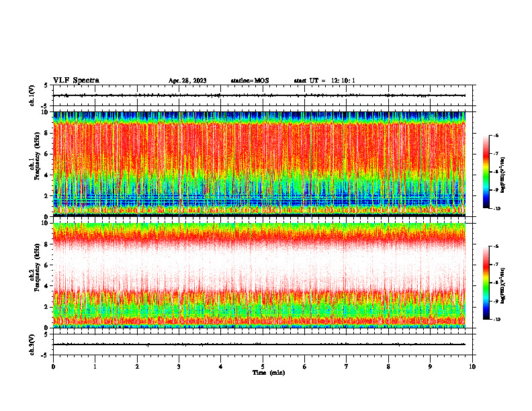Select the date text "Apr. 28, 2023"
The width and height of the screenshot is (532, 411).
[187, 81]
